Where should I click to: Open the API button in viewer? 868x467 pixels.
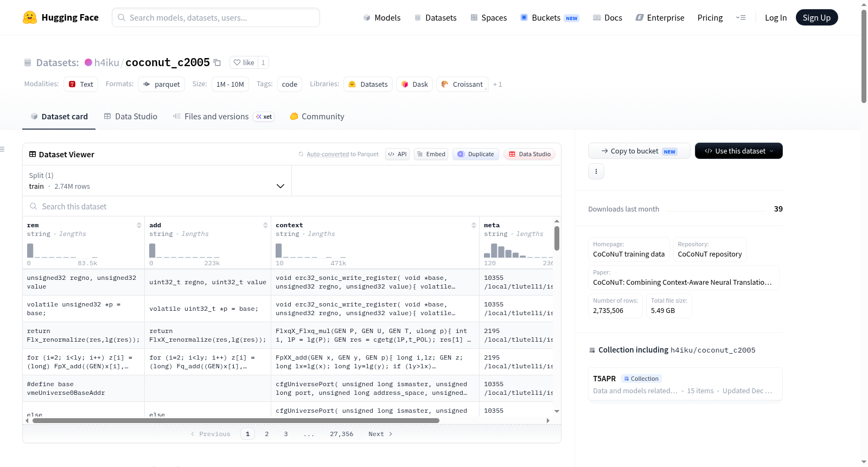coord(397,154)
